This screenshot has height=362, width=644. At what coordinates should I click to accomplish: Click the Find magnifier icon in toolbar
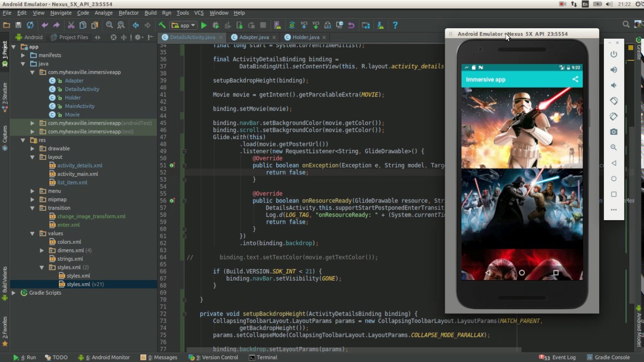click(x=109, y=25)
